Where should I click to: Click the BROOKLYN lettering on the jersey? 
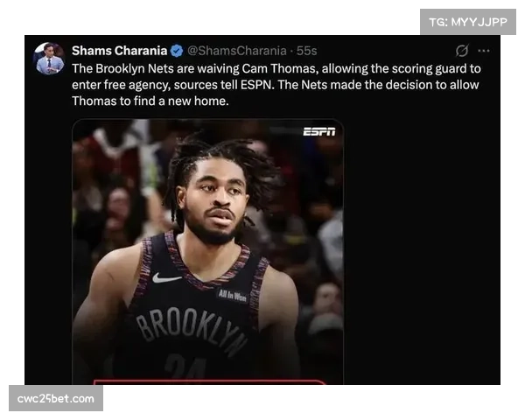click(191, 331)
